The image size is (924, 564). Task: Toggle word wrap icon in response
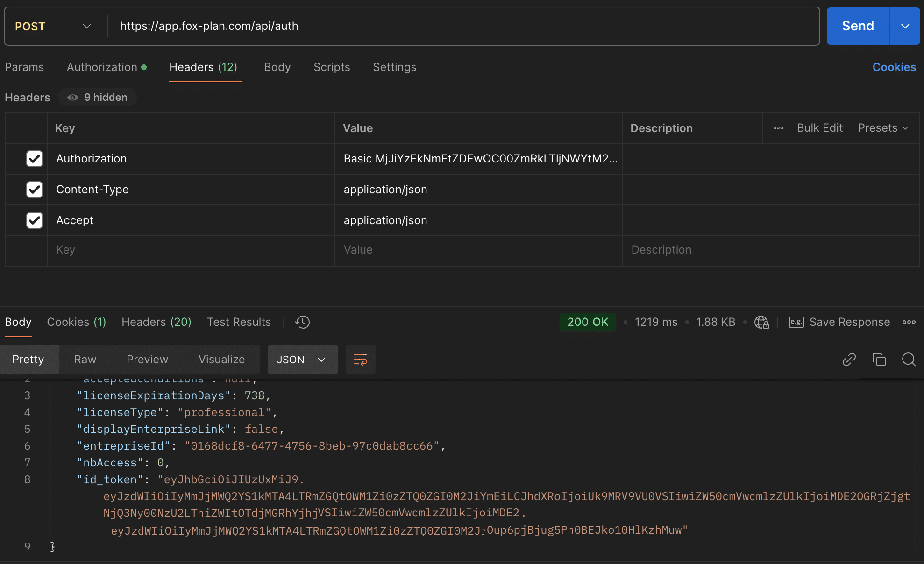[x=361, y=360]
